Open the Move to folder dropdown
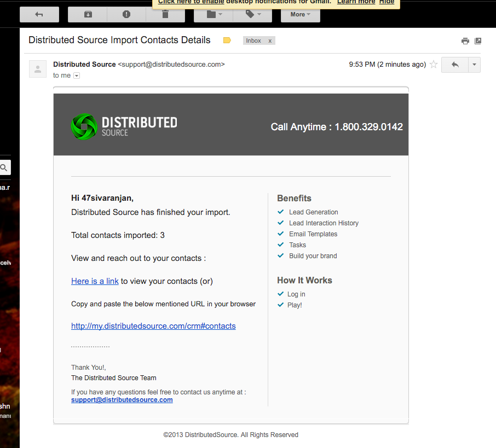Screen dimensions: 496x448 pyautogui.click(x=214, y=15)
